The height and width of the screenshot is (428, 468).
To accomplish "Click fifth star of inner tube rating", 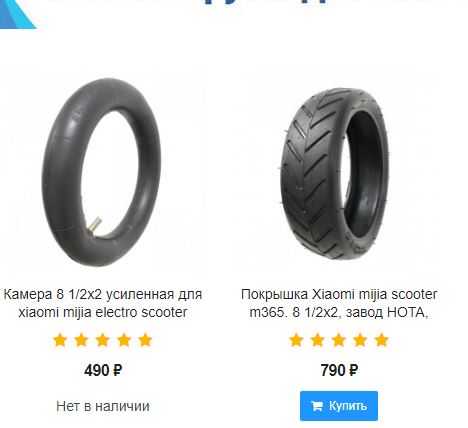I will [145, 340].
